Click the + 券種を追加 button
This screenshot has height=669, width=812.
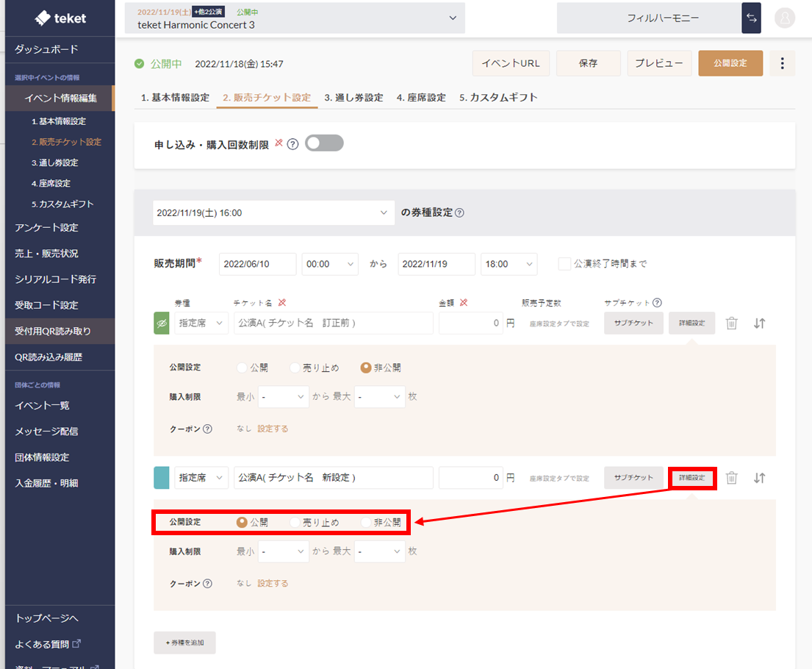(x=185, y=643)
